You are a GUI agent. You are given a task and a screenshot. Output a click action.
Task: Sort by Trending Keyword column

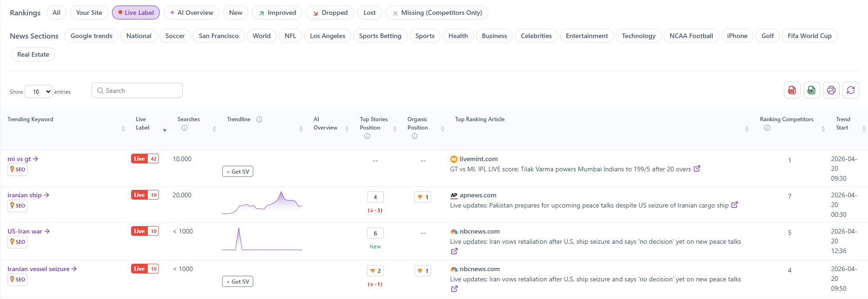click(123, 129)
